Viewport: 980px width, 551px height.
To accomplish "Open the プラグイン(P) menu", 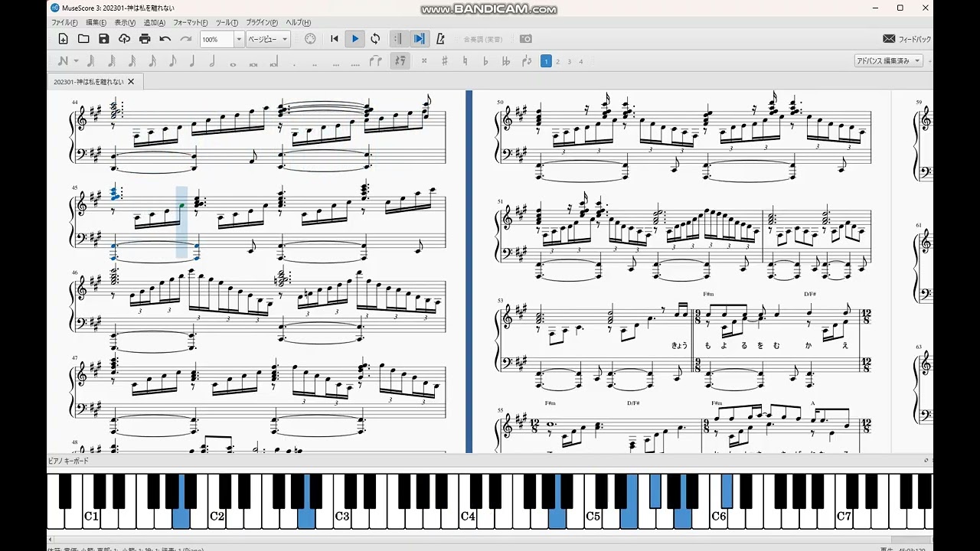I will 262,23.
